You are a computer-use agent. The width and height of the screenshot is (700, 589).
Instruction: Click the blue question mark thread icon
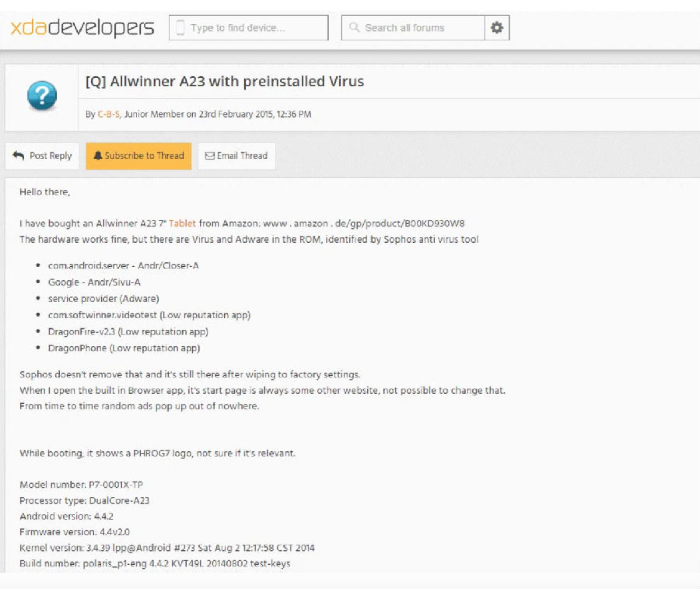click(x=42, y=96)
